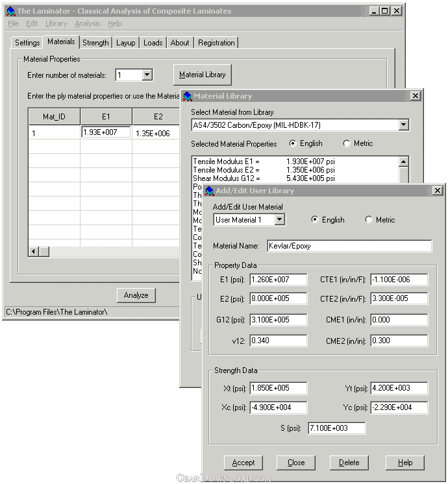
Task: Click the table's left scroll arrow
Action: (33, 252)
